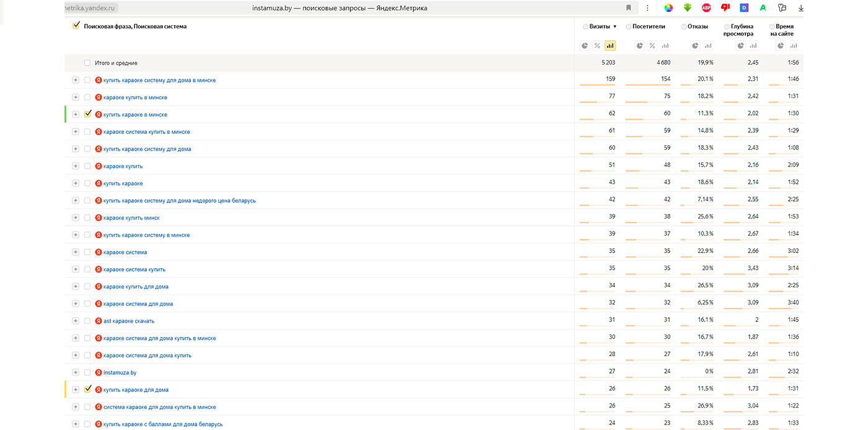Bookmark this page in the address bar
Image resolution: width=868 pixels, height=430 pixels.
629,8
